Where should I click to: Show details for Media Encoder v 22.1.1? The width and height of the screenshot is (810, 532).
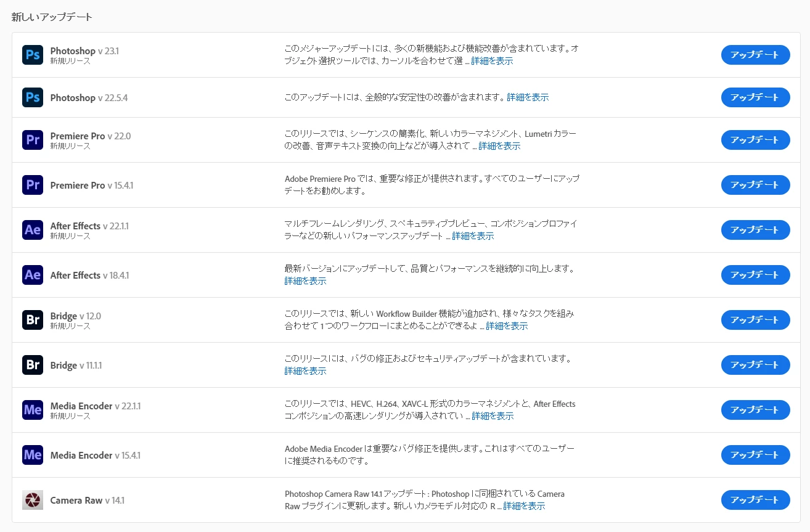[493, 416]
